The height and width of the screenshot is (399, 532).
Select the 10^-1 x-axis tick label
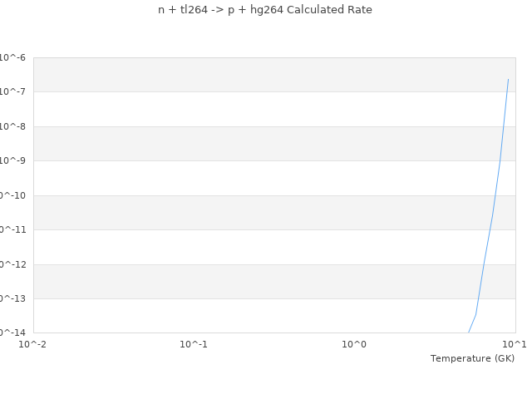pos(194,343)
